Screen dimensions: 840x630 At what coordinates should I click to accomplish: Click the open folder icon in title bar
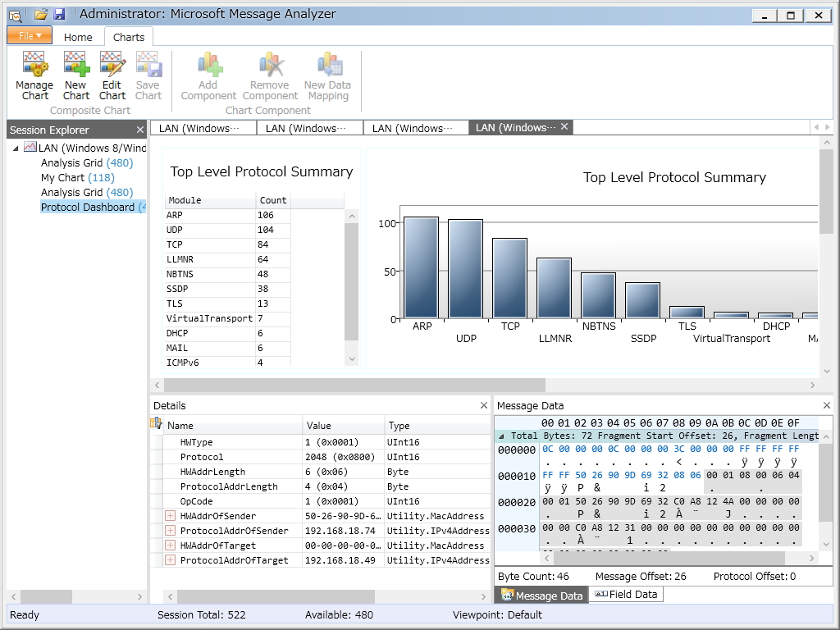(41, 15)
